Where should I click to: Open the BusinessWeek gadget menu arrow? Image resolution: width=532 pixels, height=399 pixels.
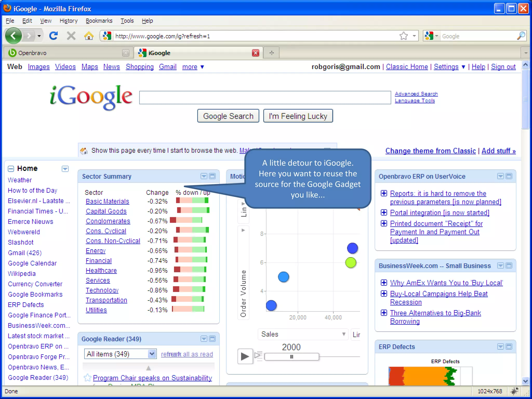[x=501, y=266]
